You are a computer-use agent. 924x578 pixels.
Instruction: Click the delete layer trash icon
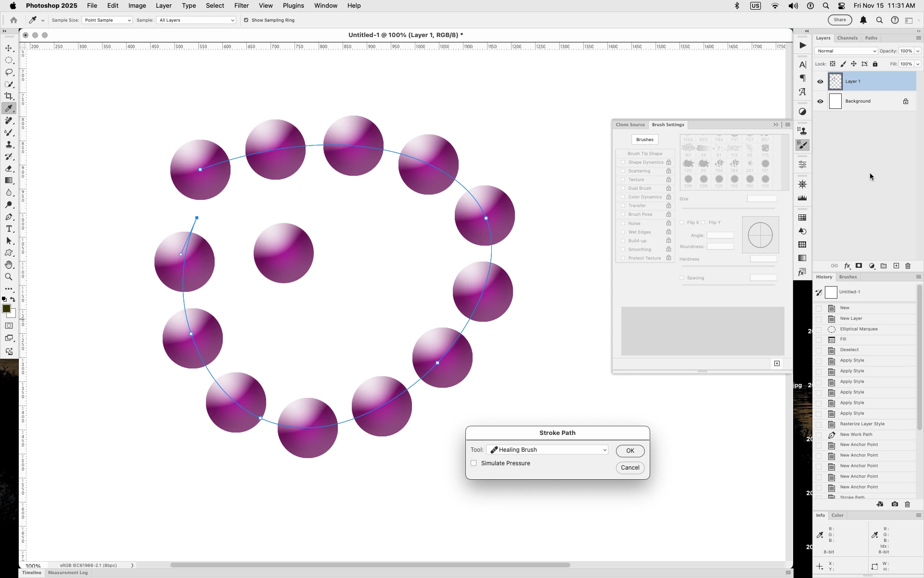coord(908,266)
